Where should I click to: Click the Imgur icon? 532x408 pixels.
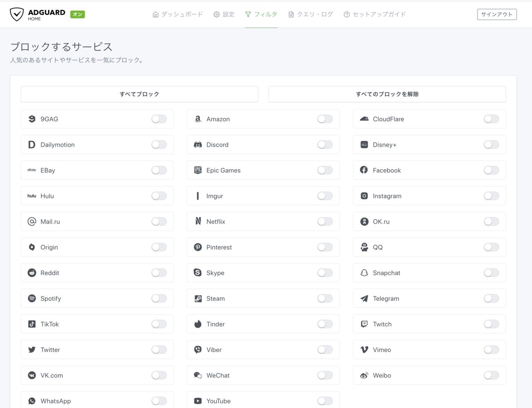[198, 196]
